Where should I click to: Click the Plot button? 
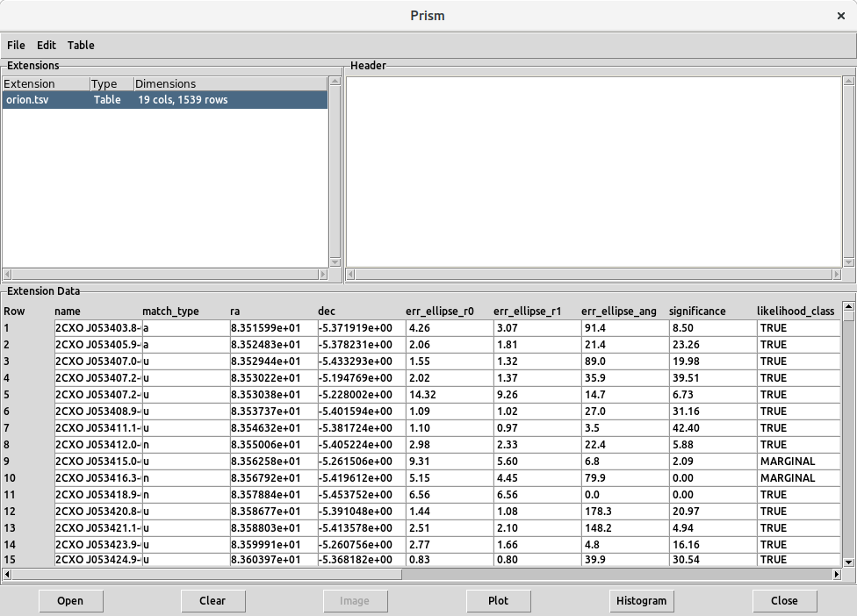click(499, 601)
